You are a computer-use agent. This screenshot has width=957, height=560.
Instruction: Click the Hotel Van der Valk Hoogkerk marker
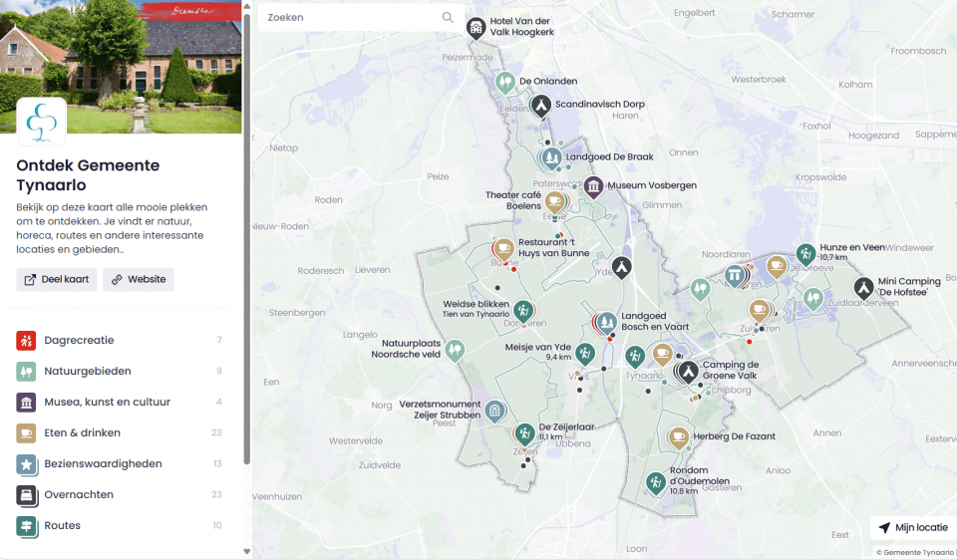point(478,27)
